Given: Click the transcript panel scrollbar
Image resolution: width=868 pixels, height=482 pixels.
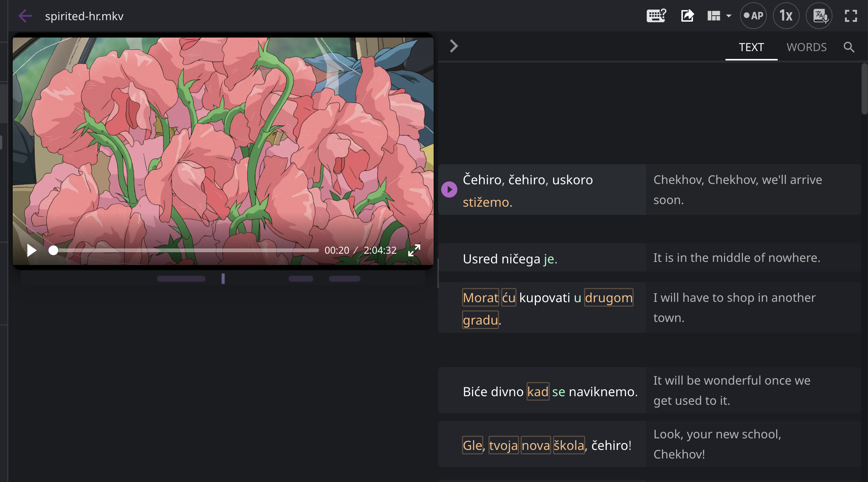Looking at the screenshot, I should click(x=864, y=89).
